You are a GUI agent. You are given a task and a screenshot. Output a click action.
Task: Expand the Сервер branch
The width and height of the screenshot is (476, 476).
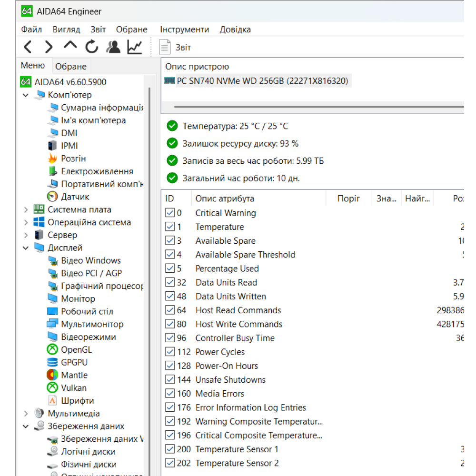[x=26, y=235]
